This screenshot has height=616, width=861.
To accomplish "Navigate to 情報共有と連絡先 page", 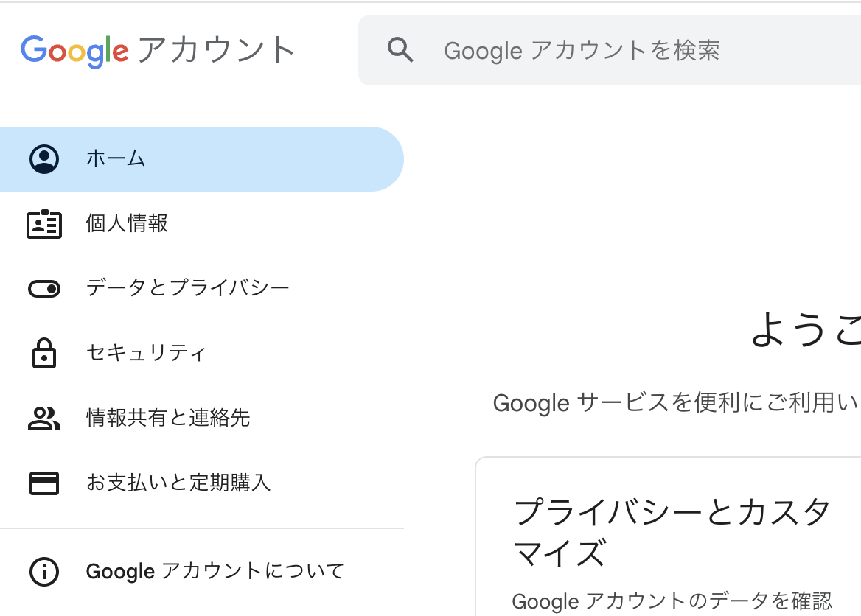I will (x=168, y=418).
